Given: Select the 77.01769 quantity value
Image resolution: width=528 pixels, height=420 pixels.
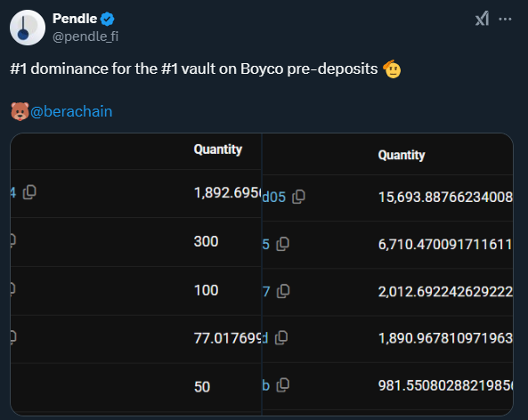Looking at the screenshot, I should pyautogui.click(x=228, y=338).
